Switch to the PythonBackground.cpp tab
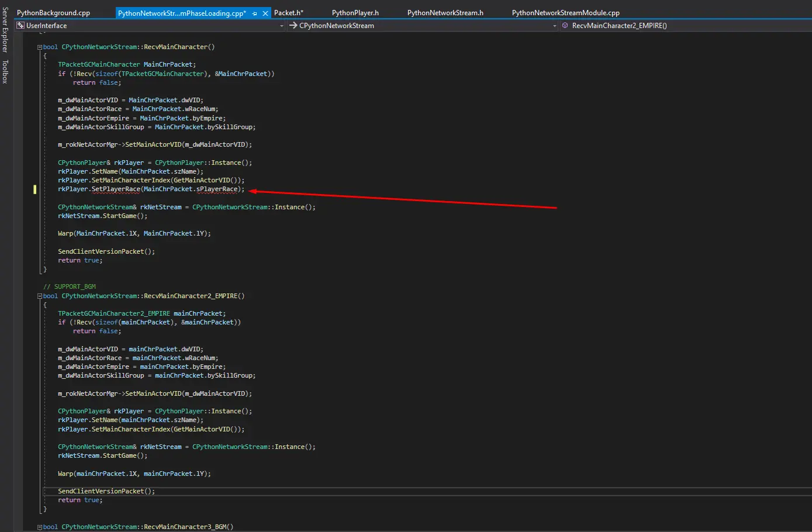 (x=53, y=13)
